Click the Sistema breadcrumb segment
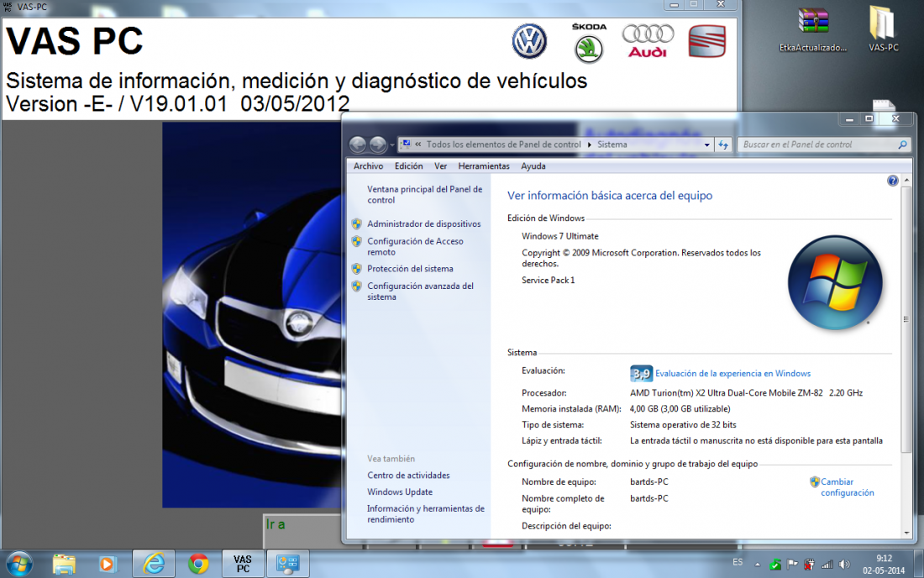This screenshot has height=578, width=924. click(x=612, y=144)
